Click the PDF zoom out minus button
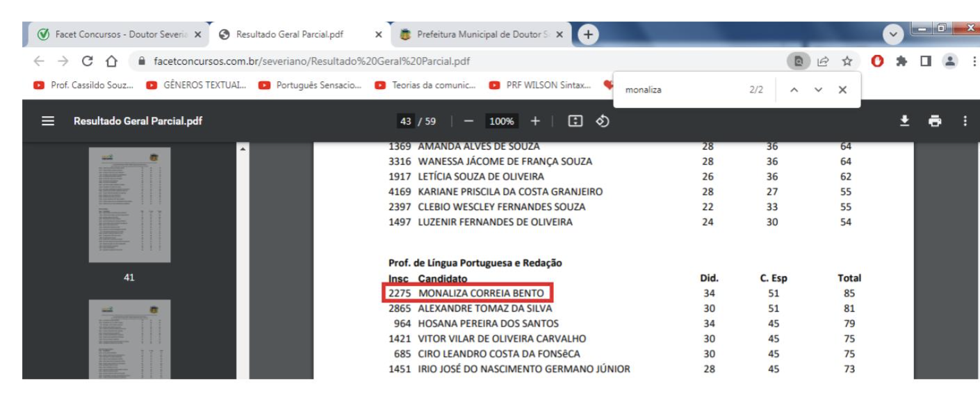Image resolution: width=980 pixels, height=402 pixels. click(468, 121)
